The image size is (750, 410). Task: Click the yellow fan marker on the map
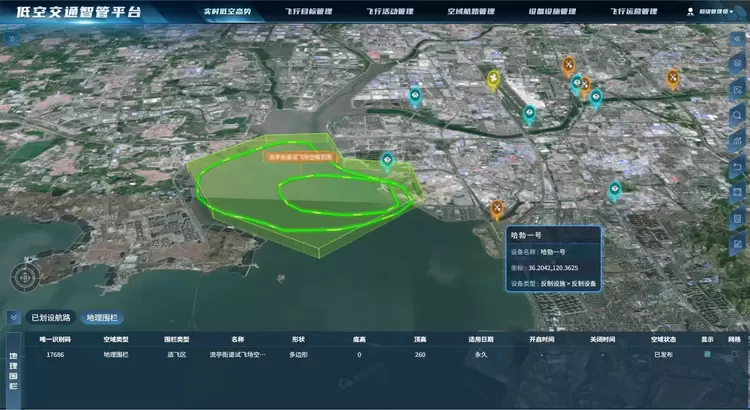tap(494, 78)
